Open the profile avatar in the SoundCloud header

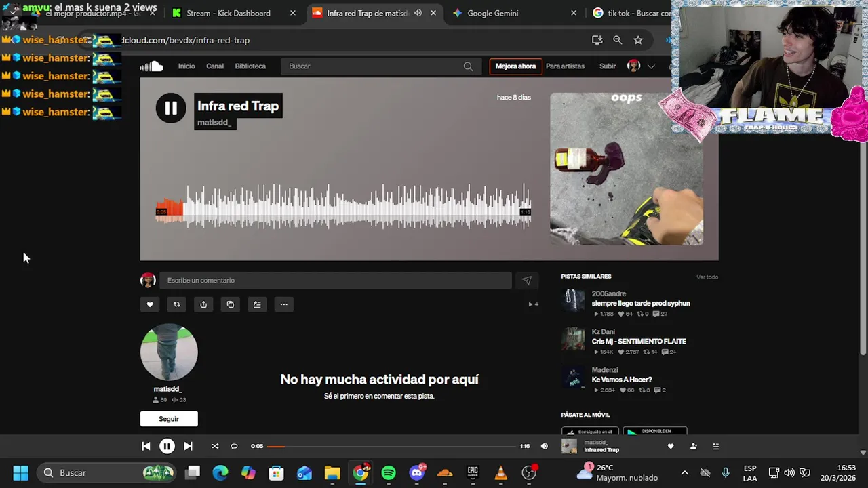(634, 66)
